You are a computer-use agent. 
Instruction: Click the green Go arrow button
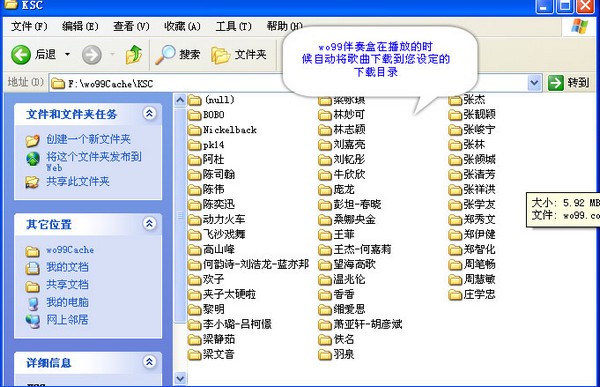(556, 83)
